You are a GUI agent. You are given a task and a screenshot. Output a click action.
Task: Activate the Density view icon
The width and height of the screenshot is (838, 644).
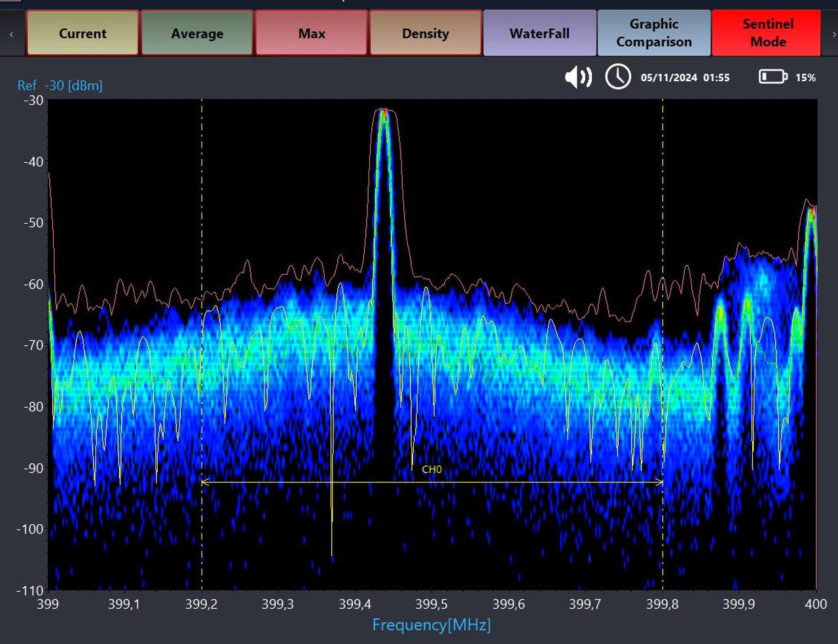(426, 33)
